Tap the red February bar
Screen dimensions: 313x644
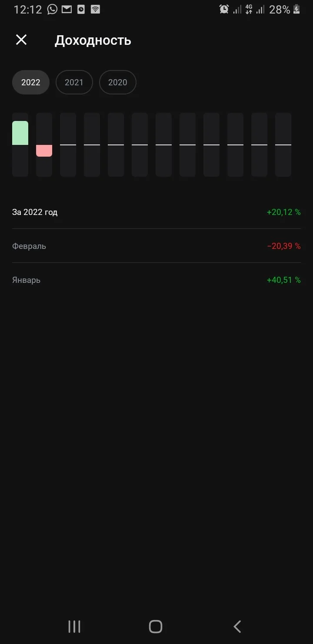[x=44, y=151]
